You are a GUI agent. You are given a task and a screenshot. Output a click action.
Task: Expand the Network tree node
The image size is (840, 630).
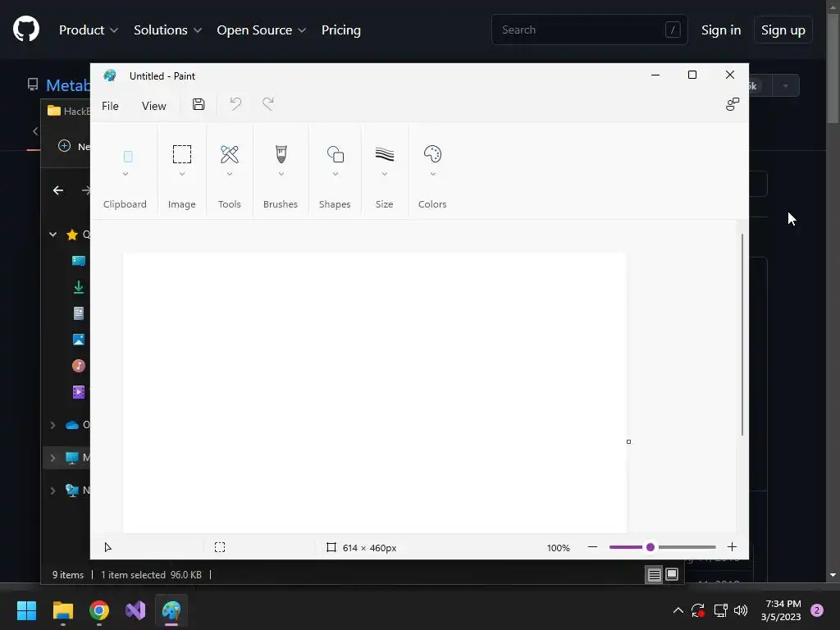[52, 491]
